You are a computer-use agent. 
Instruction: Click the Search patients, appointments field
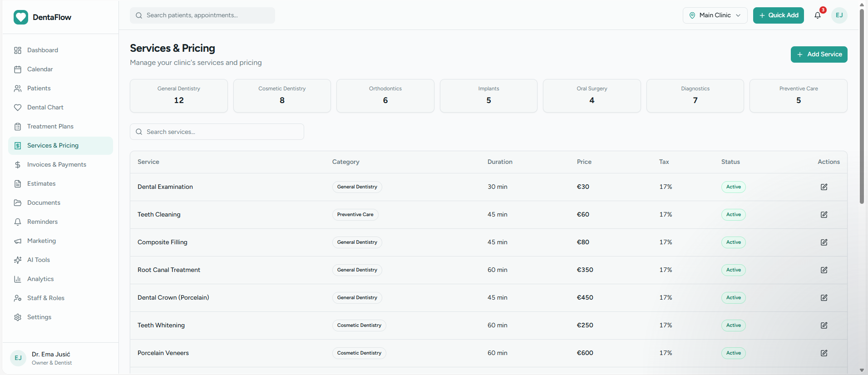(x=202, y=15)
